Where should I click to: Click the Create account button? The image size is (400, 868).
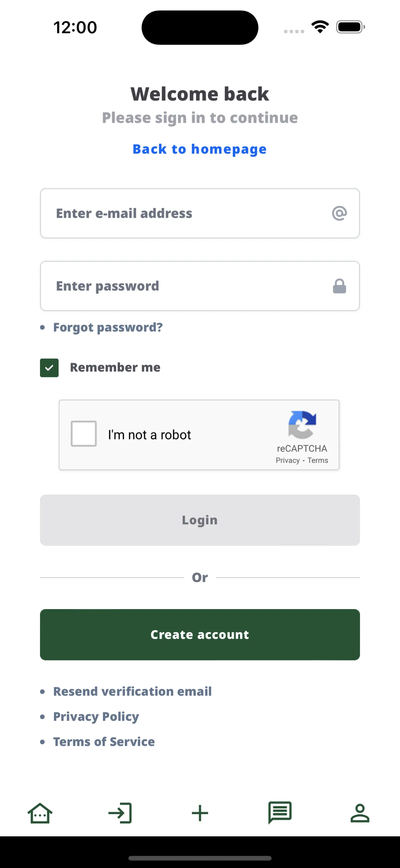(x=200, y=635)
